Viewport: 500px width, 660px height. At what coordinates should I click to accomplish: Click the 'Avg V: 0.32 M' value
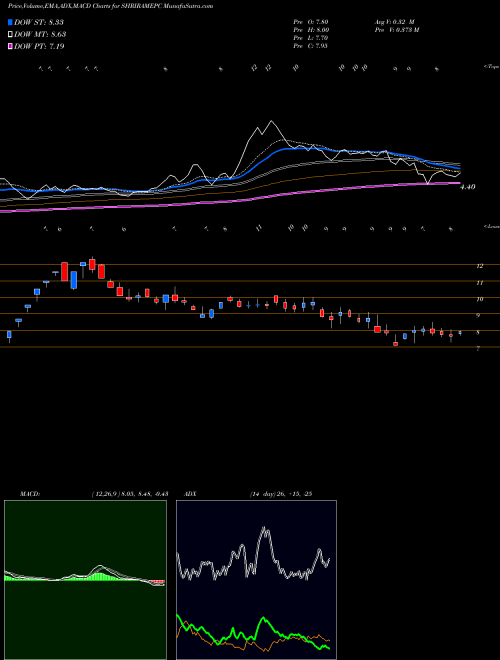[x=395, y=22]
